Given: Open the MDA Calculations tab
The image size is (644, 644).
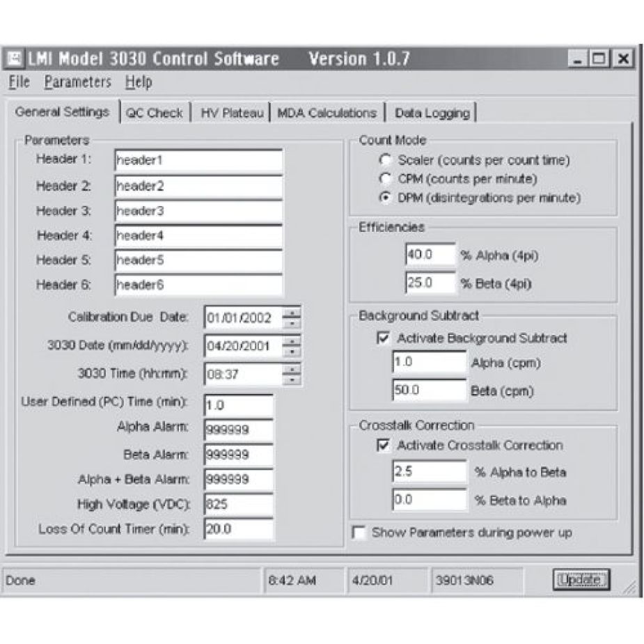Looking at the screenshot, I should tap(327, 113).
